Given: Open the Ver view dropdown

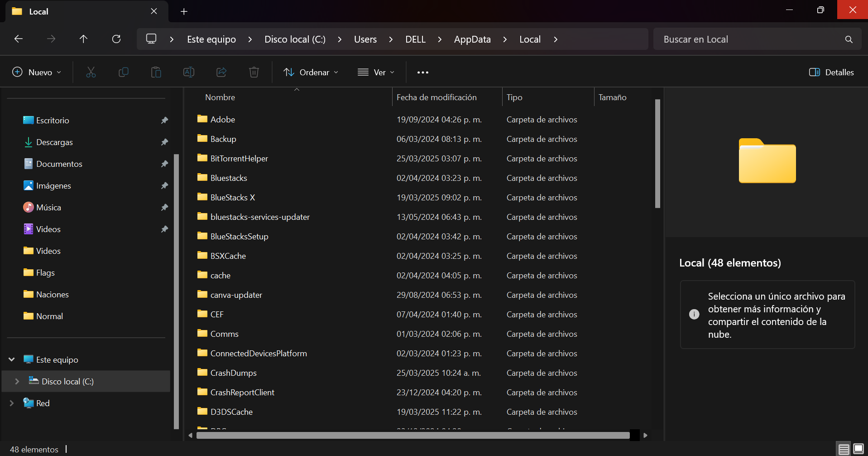Looking at the screenshot, I should [x=376, y=72].
